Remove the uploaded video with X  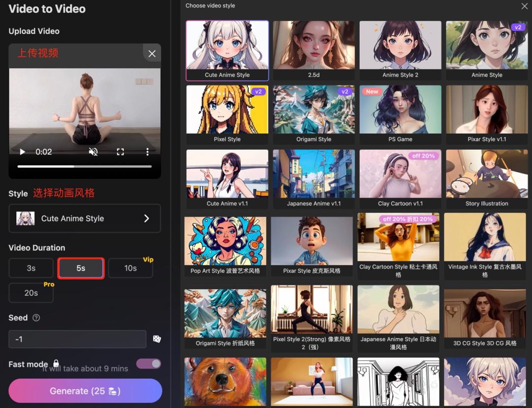[152, 54]
